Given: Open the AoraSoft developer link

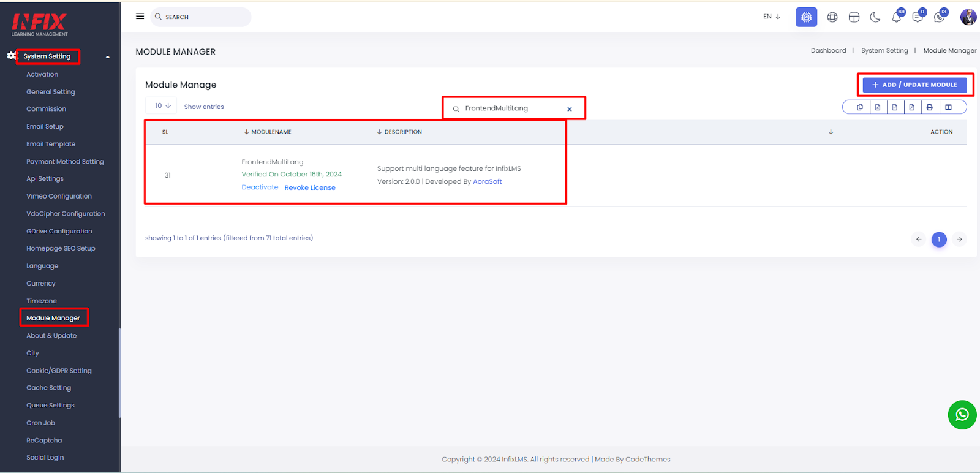Looking at the screenshot, I should (x=488, y=181).
